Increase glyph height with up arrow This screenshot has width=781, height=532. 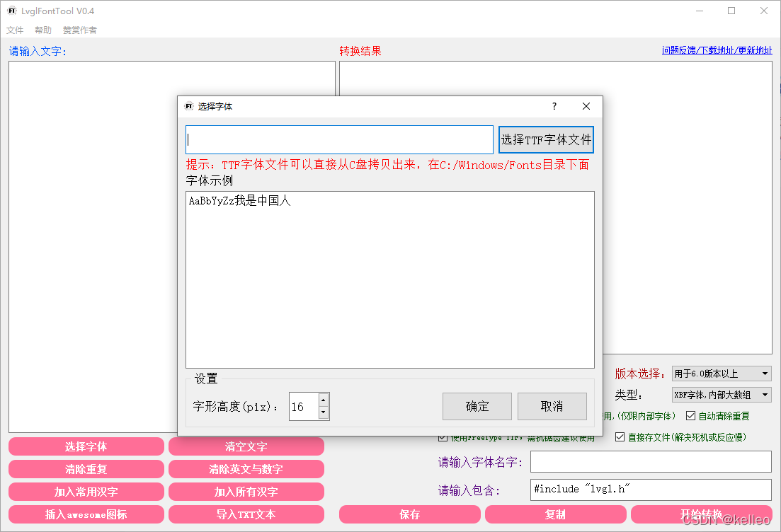click(x=324, y=400)
